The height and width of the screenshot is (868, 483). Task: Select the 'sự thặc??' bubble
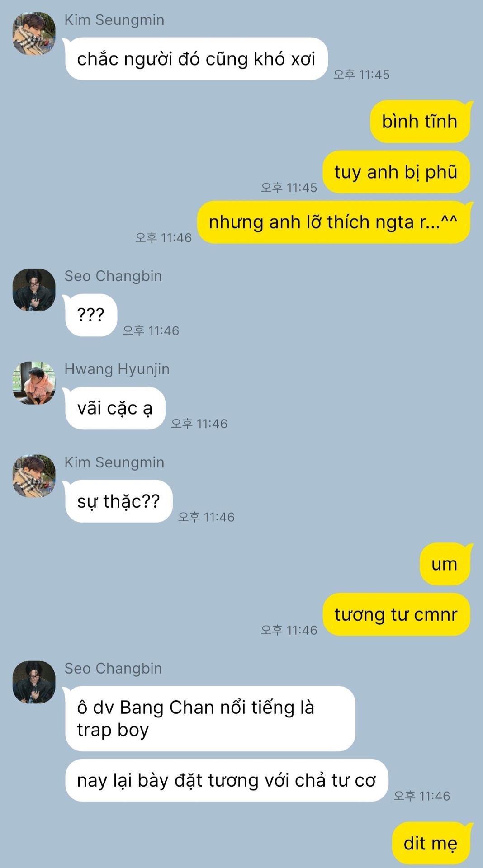pos(118,501)
